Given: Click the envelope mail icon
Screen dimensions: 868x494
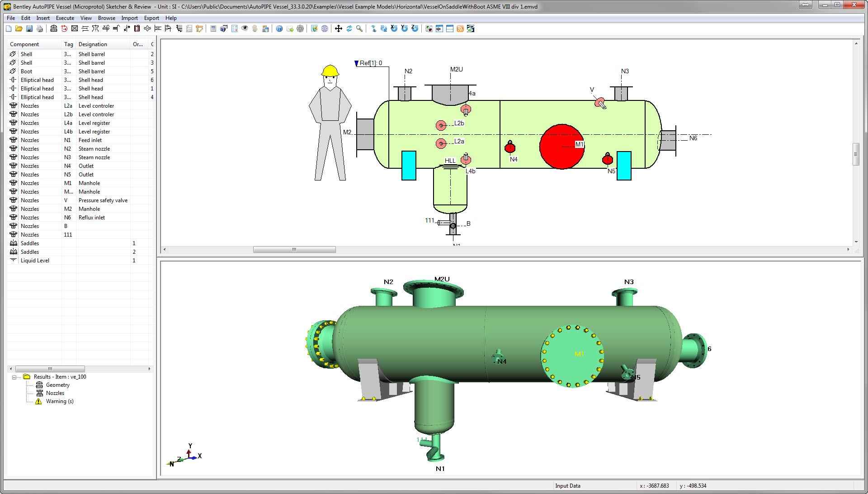Looking at the screenshot, I should (x=290, y=28).
